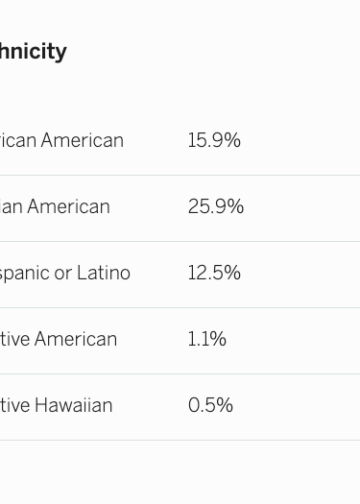Click the divider line below the 1.1% row
The height and width of the screenshot is (504, 360).
click(x=180, y=374)
